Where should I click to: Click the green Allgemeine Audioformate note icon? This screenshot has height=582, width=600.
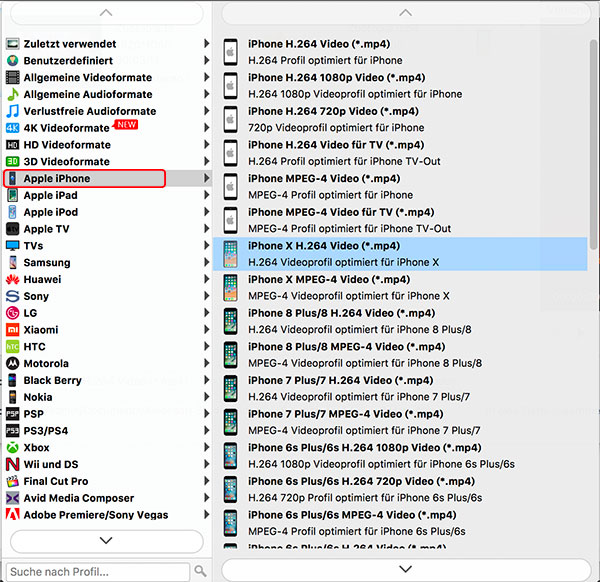(13, 94)
